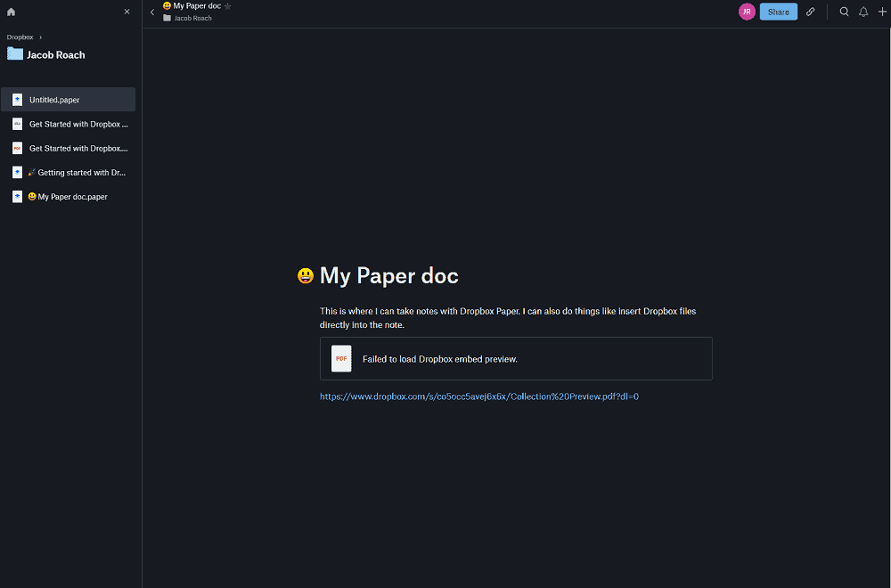Create new doc with plus icon

tap(882, 12)
